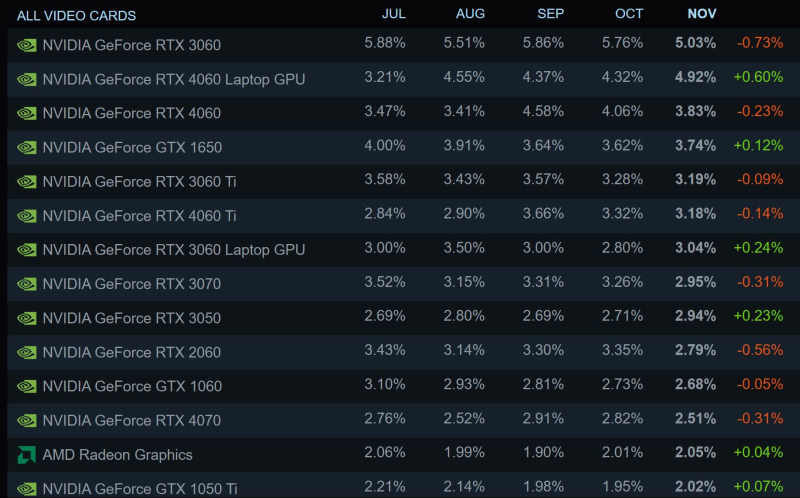The width and height of the screenshot is (800, 498).
Task: Click the NVIDIA logo beside RTX 3070
Action: [x=27, y=284]
